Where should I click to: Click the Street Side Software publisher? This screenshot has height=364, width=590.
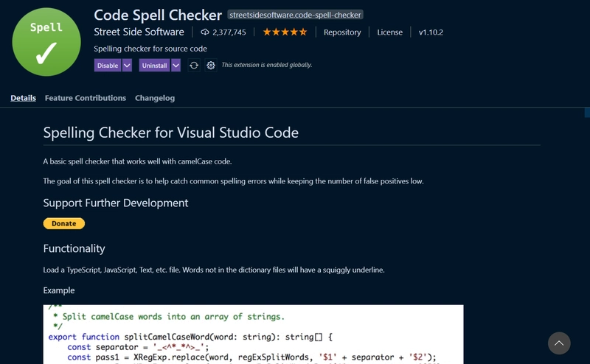(139, 32)
